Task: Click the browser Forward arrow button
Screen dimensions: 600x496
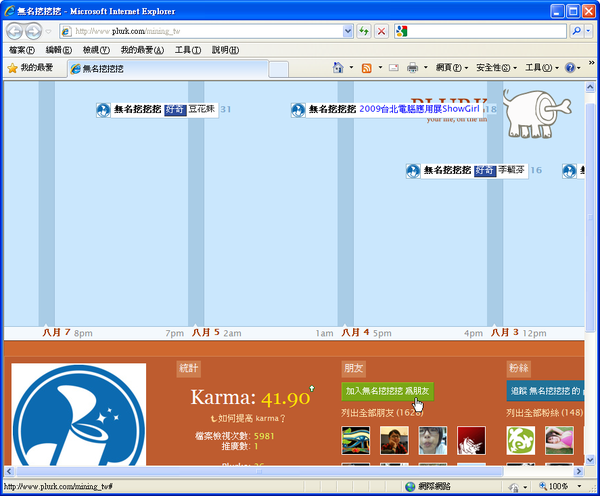Action: (34, 31)
